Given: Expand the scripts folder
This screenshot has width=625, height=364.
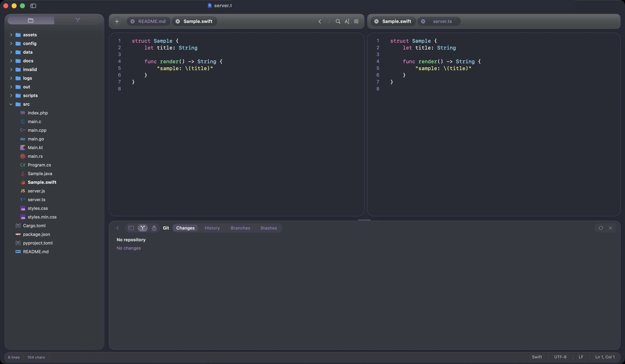Looking at the screenshot, I should pos(11,96).
